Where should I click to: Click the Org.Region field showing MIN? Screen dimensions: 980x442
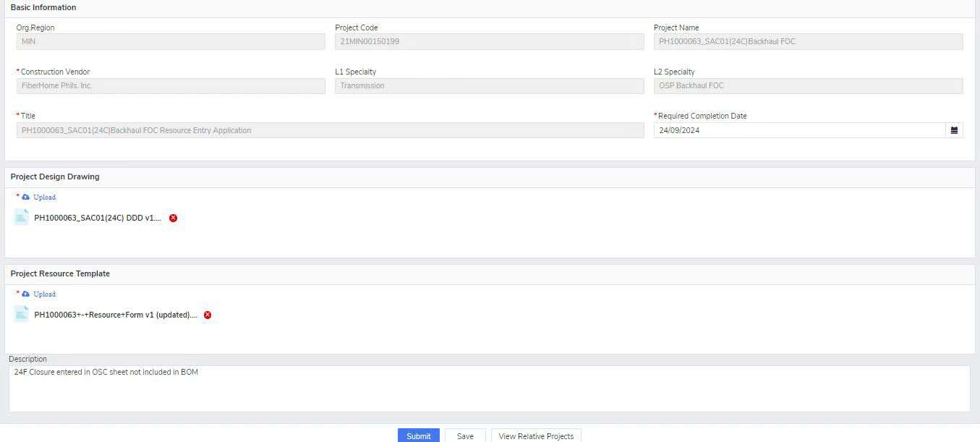(171, 41)
